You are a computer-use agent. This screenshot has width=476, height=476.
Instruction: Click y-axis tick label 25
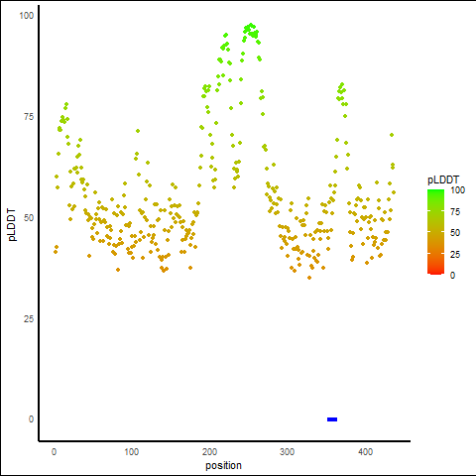coord(29,319)
